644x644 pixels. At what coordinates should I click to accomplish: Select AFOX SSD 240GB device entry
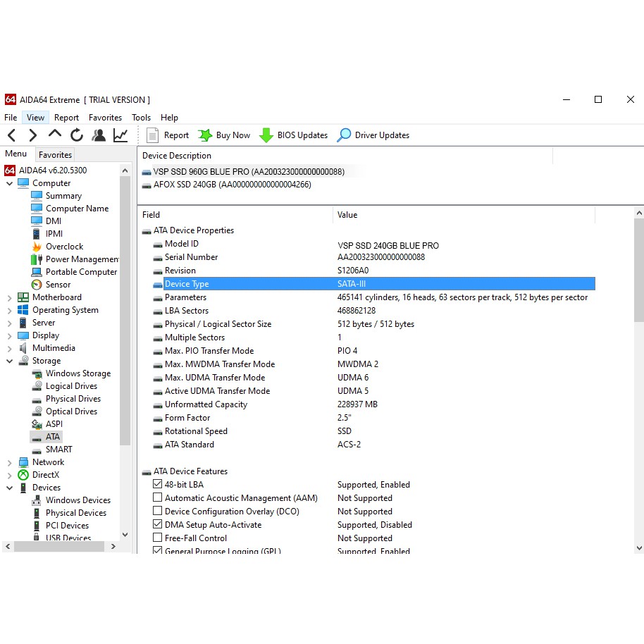coord(232,185)
